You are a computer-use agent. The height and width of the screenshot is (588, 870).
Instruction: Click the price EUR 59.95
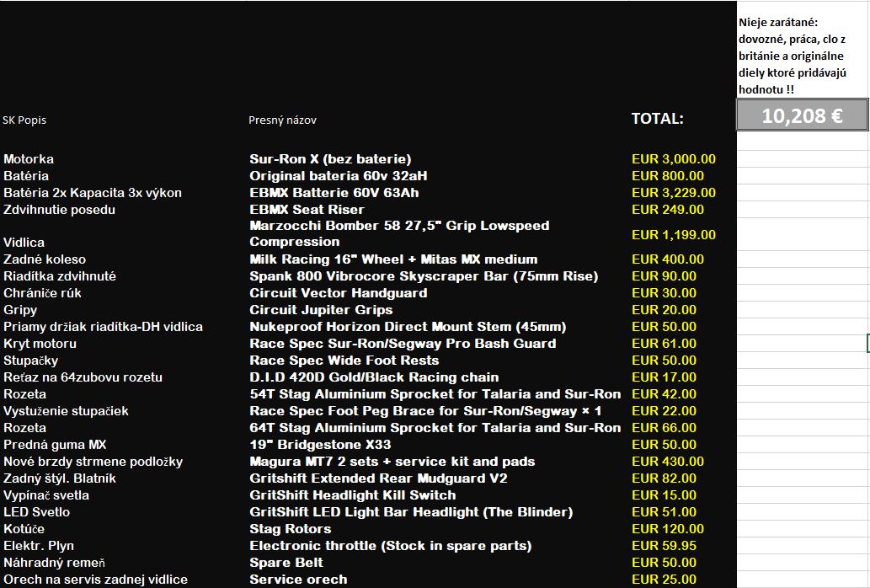click(x=665, y=546)
